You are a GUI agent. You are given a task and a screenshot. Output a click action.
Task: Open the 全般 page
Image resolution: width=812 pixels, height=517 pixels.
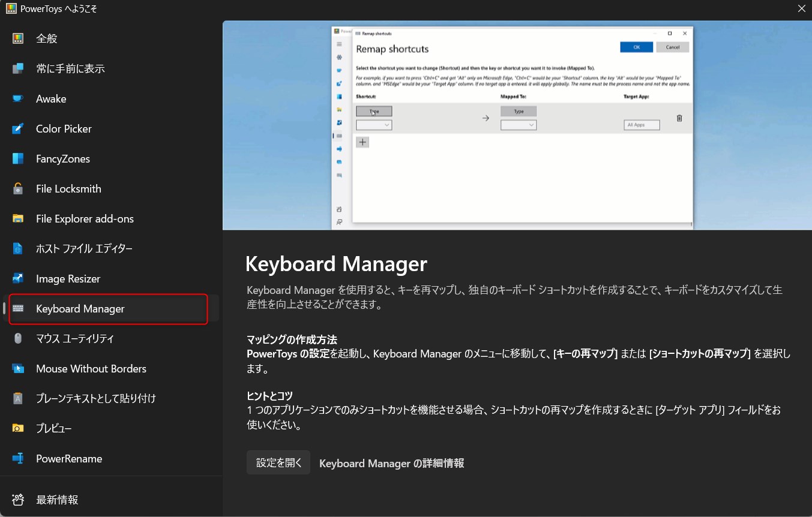[x=111, y=38]
